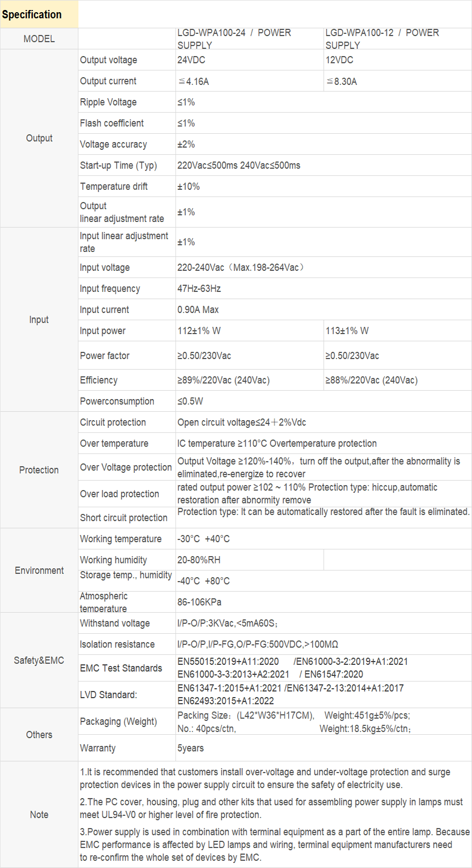Click the LGD-WPA100-12 POWER SUPPLY model cell
The image size is (472, 868).
tap(398, 39)
